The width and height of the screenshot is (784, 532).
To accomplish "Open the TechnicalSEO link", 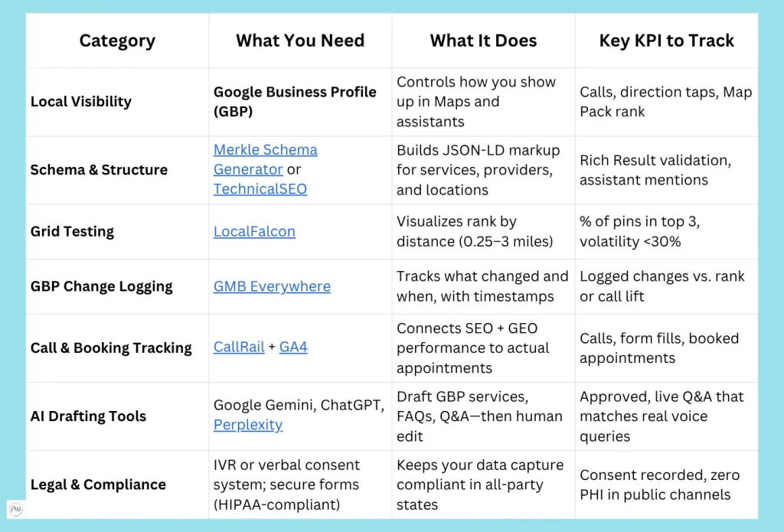I will [260, 189].
